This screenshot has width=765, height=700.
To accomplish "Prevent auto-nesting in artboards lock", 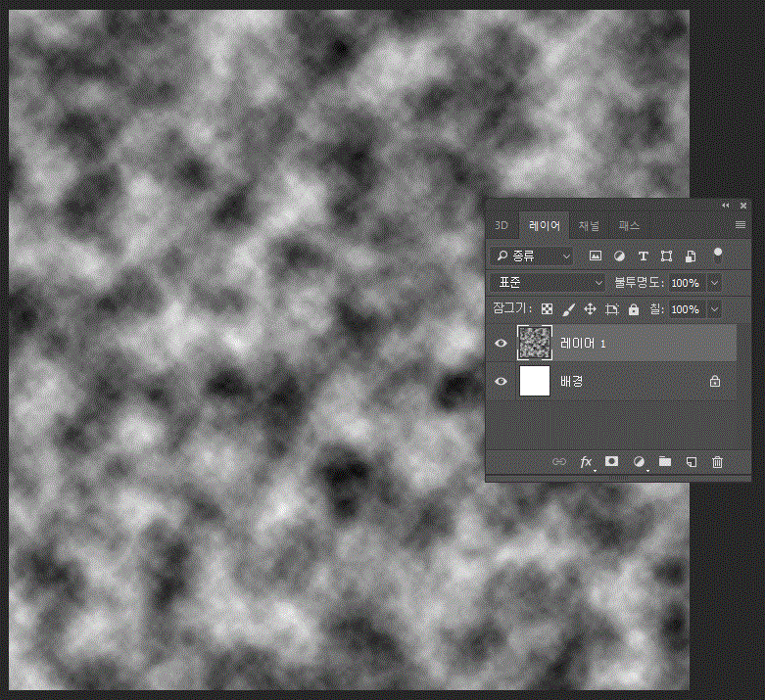I will pyautogui.click(x=612, y=309).
